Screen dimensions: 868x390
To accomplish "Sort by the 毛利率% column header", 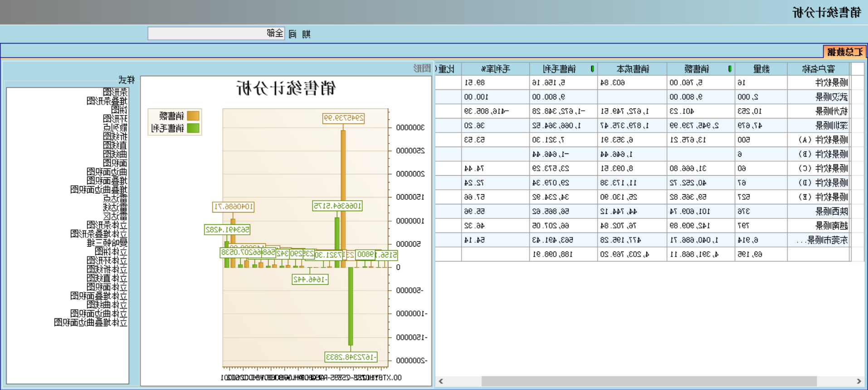I will (x=495, y=69).
